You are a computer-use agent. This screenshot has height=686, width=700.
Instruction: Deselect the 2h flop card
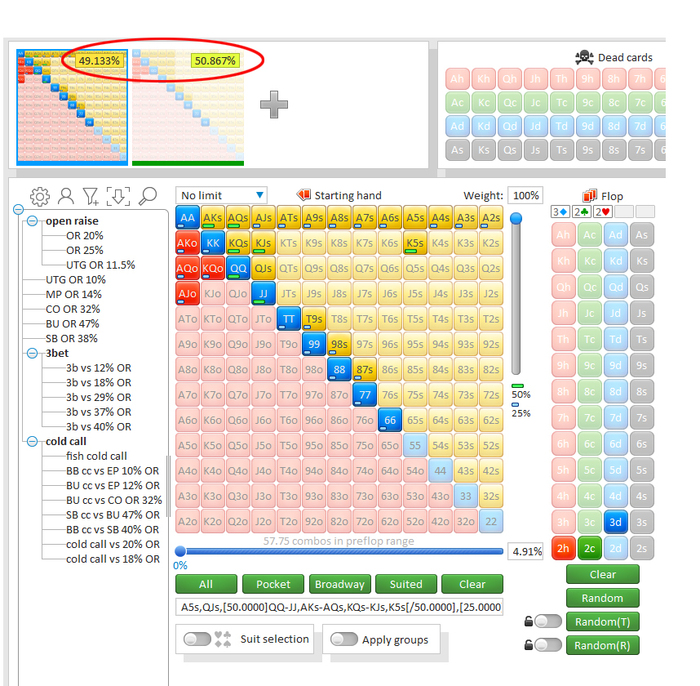click(x=563, y=548)
